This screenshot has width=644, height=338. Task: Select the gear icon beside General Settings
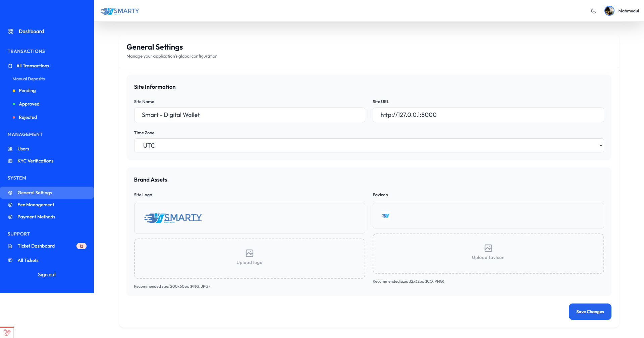tap(10, 193)
